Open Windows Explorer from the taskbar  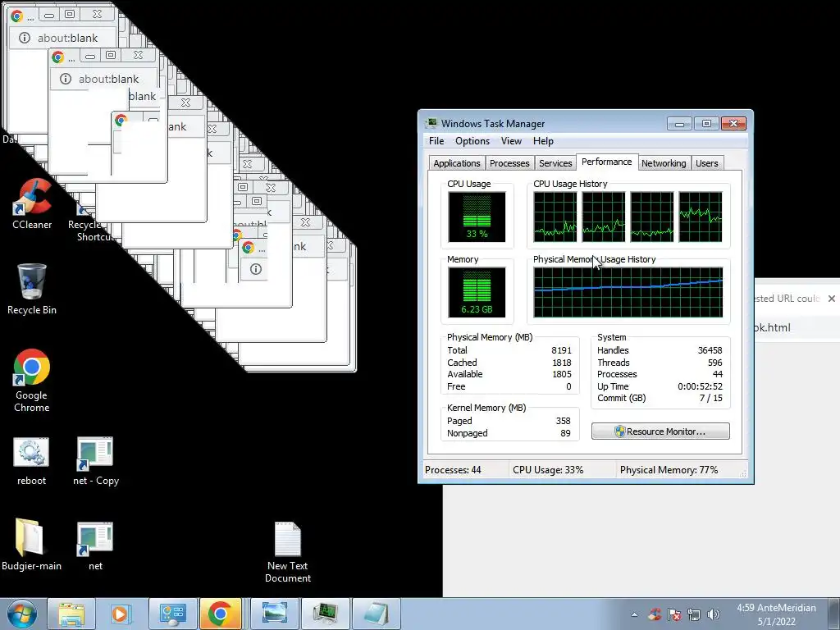coord(71,614)
